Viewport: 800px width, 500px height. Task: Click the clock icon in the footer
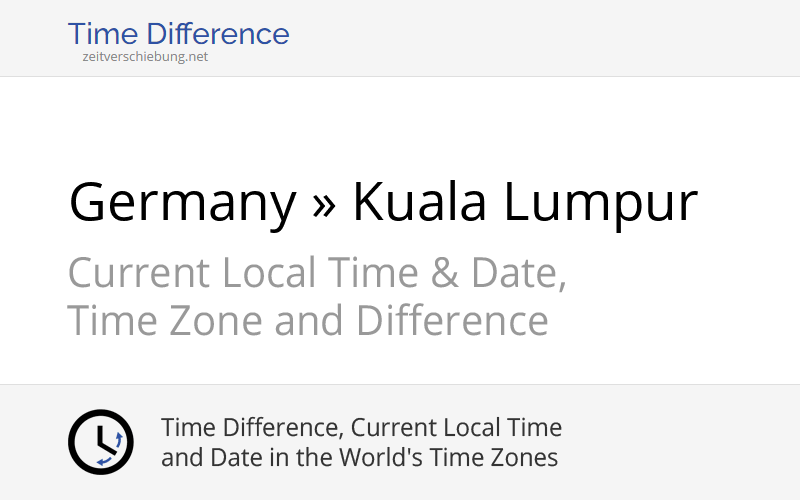(x=100, y=442)
